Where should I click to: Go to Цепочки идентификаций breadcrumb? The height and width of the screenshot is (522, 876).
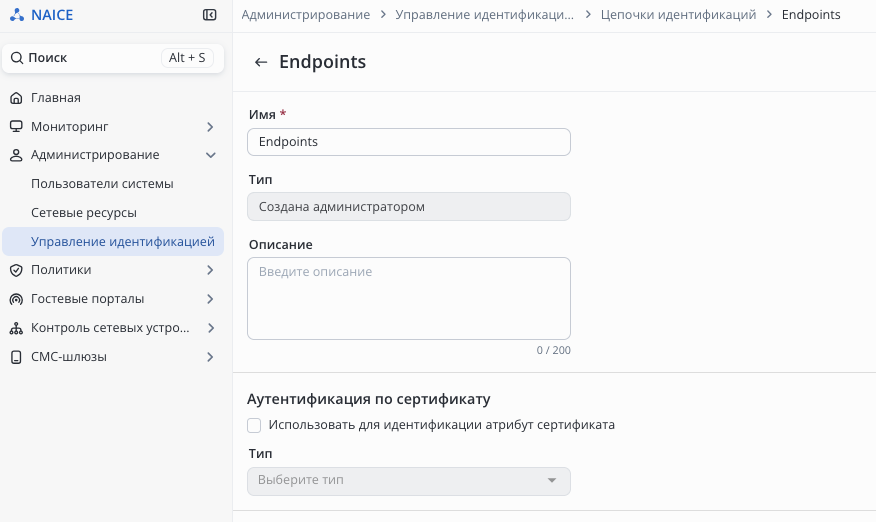(x=678, y=15)
